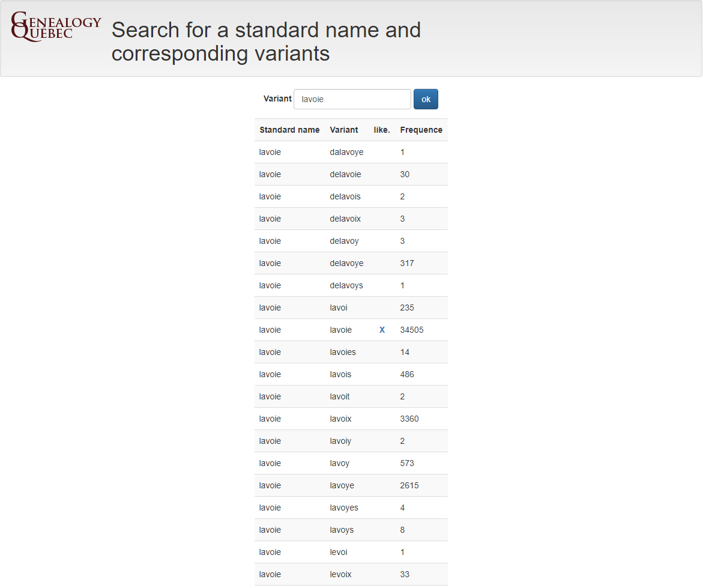This screenshot has height=588, width=703.
Task: Click the frequency value 34505
Action: pyautogui.click(x=412, y=330)
